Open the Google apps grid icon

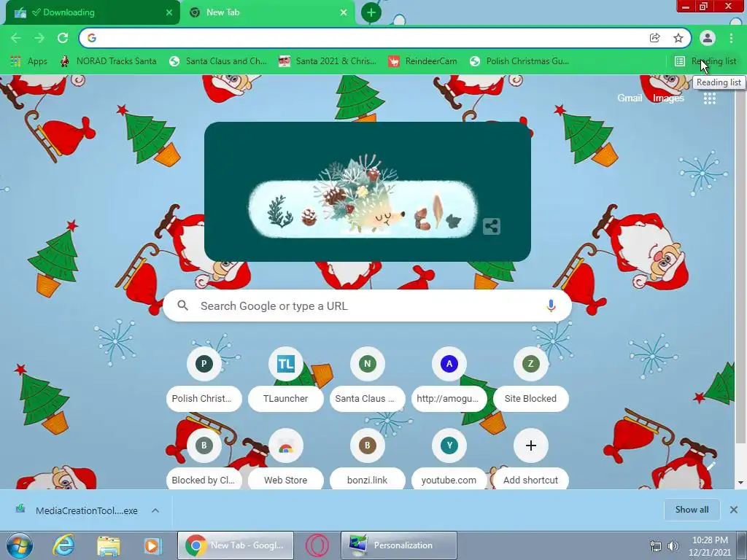(x=710, y=98)
